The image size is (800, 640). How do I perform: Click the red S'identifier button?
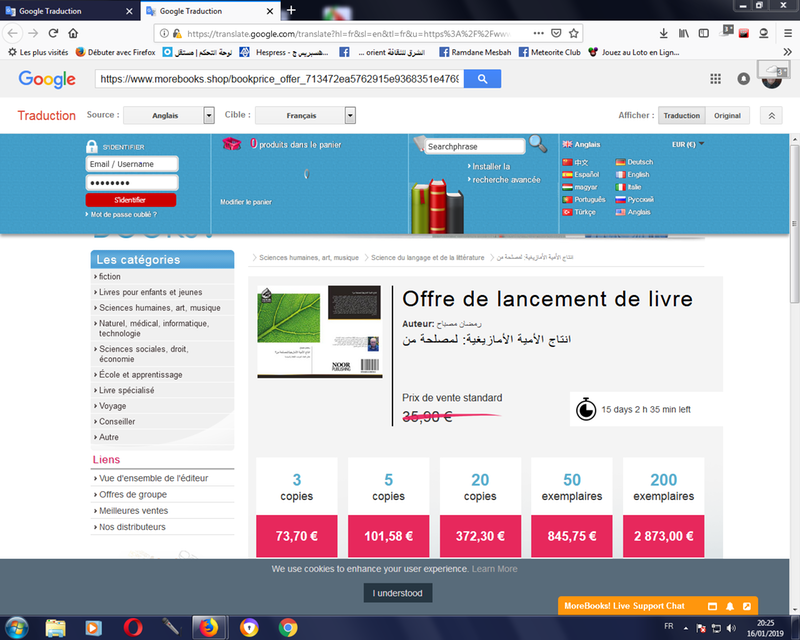coord(131,200)
